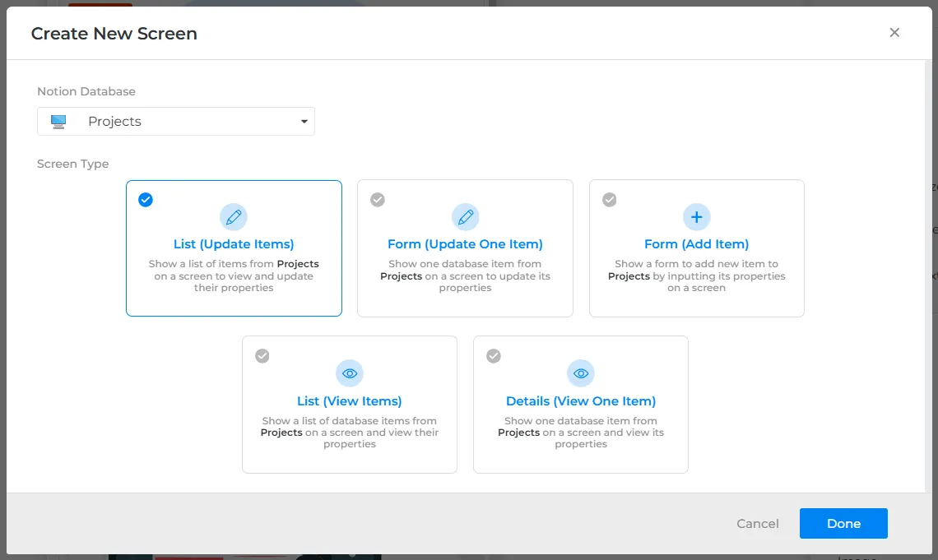Expand the database dropdown arrow
This screenshot has height=560, width=938.
coord(304,122)
